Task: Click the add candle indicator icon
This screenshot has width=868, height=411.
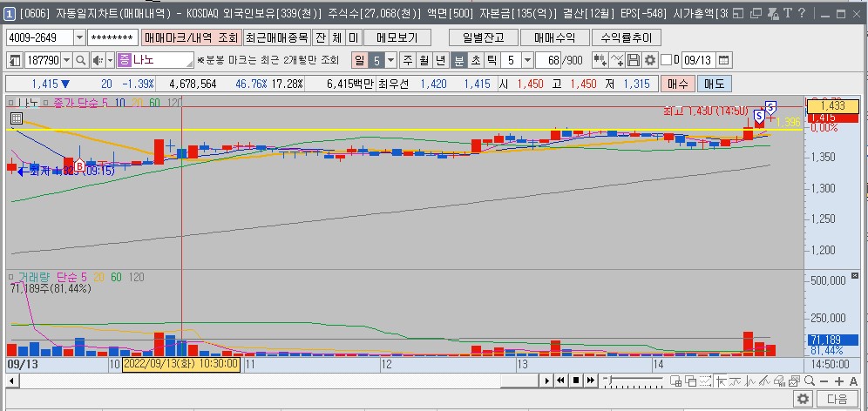Action: (600, 60)
